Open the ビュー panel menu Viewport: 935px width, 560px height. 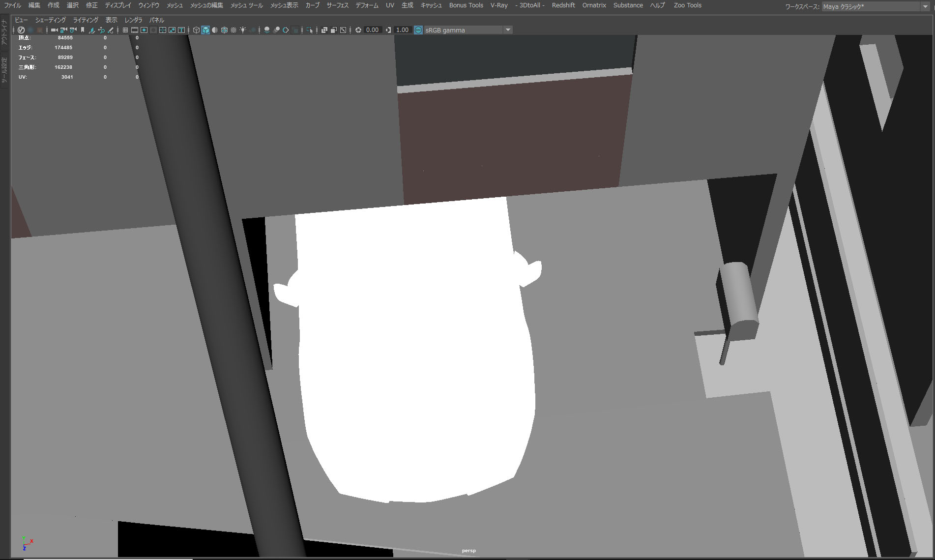(21, 20)
